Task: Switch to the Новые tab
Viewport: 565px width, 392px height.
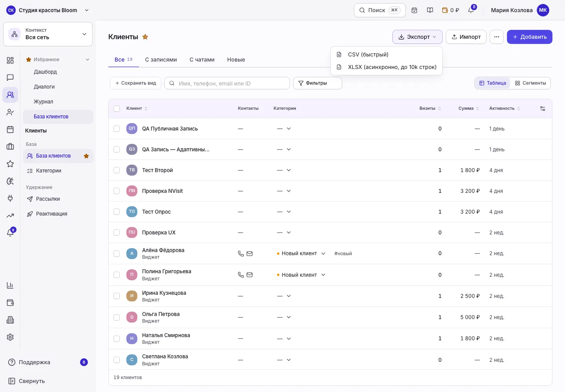Action: [x=236, y=60]
